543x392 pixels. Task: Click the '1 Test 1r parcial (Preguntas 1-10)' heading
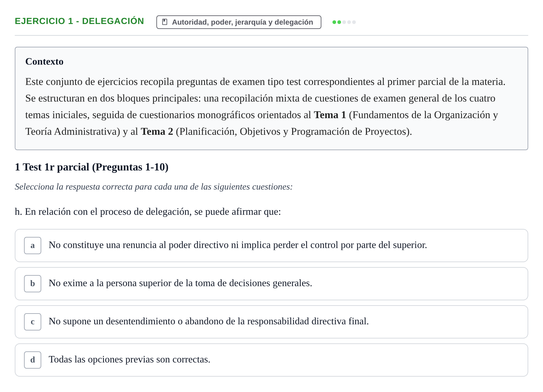pyautogui.click(x=92, y=167)
